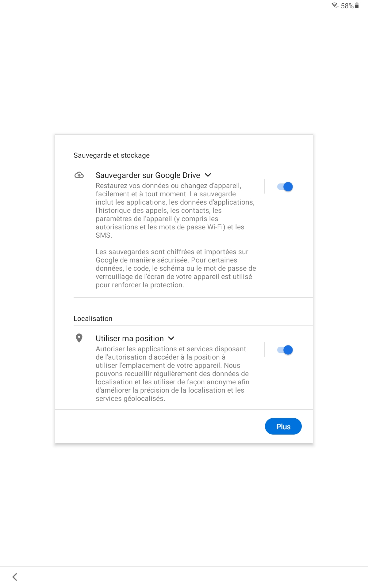Screen dimensions: 368x588
Task: Tap the 58% battery percentage text
Action: tap(347, 6)
